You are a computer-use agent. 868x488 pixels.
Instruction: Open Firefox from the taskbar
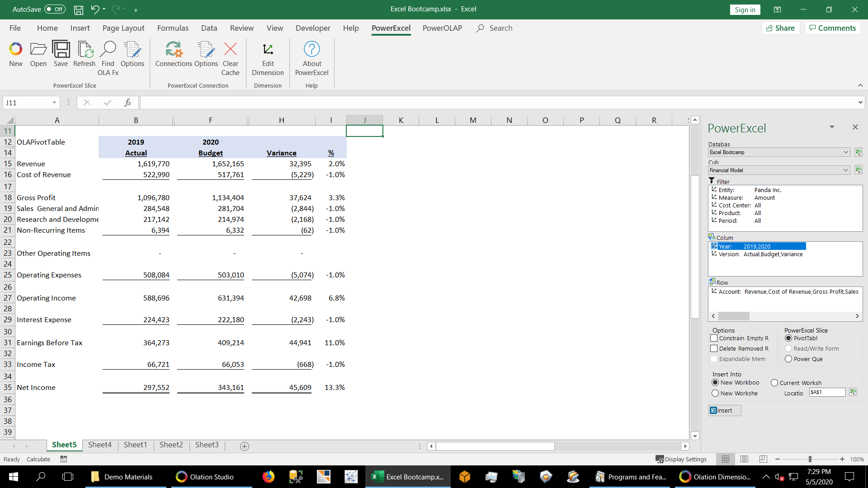click(x=269, y=477)
